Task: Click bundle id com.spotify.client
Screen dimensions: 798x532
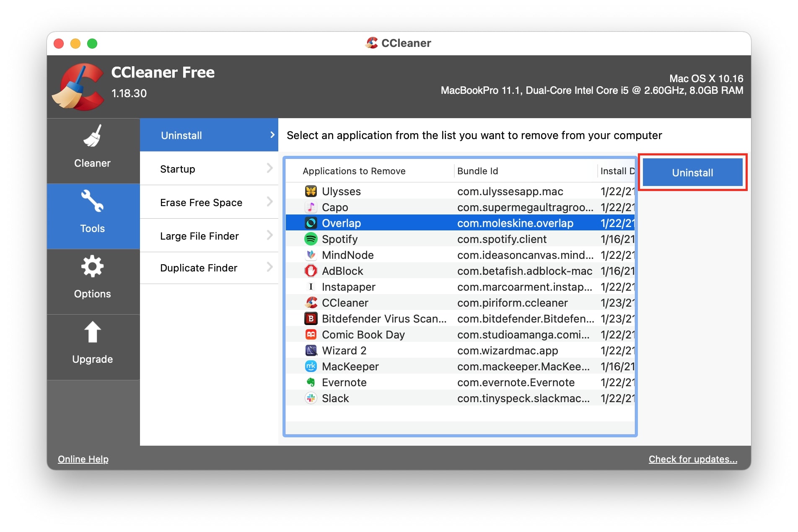Action: point(502,239)
